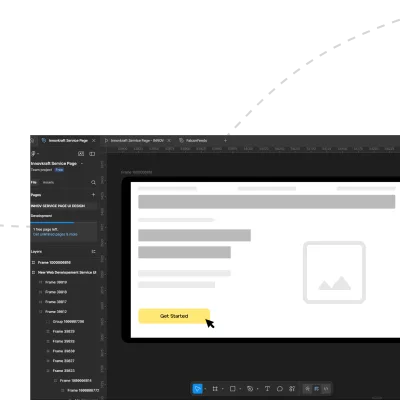400x400 pixels.
Task: Click the Get unlimited pages link
Action: pos(55,234)
